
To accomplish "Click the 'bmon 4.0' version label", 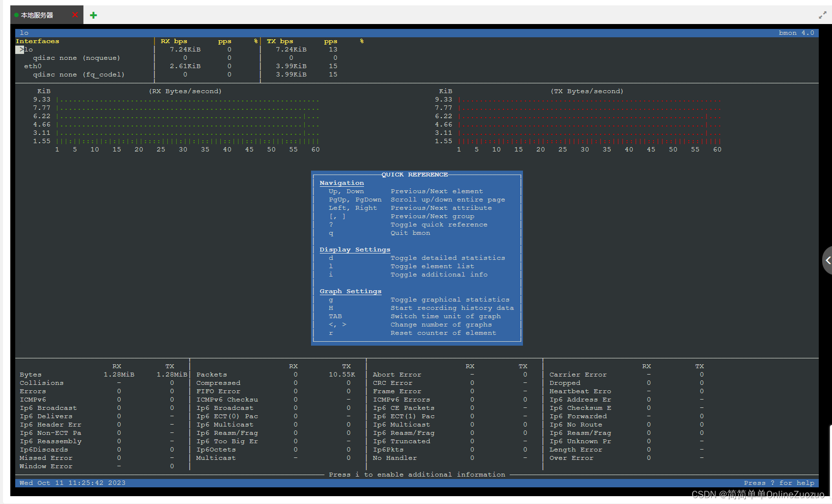I will click(796, 33).
